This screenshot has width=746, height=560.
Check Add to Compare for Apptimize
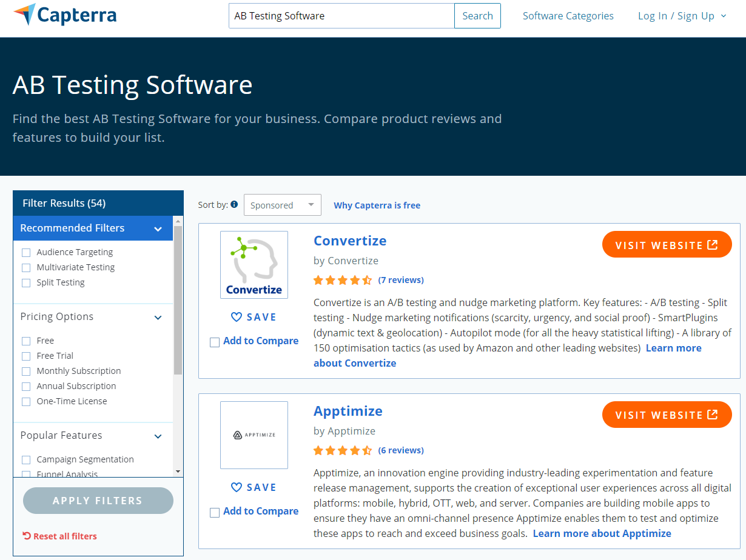point(215,512)
